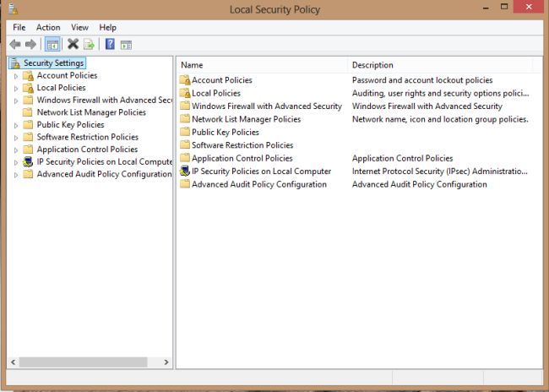Click Windows Firewall folder icon in list pane
The height and width of the screenshot is (392, 549).
[x=184, y=106]
